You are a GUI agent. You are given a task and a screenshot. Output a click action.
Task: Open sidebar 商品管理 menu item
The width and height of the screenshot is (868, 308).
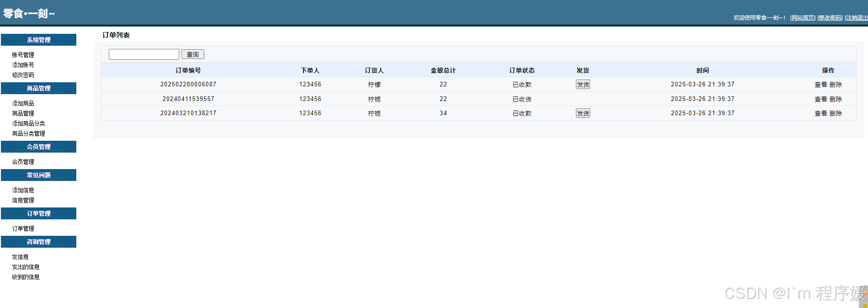(23, 113)
